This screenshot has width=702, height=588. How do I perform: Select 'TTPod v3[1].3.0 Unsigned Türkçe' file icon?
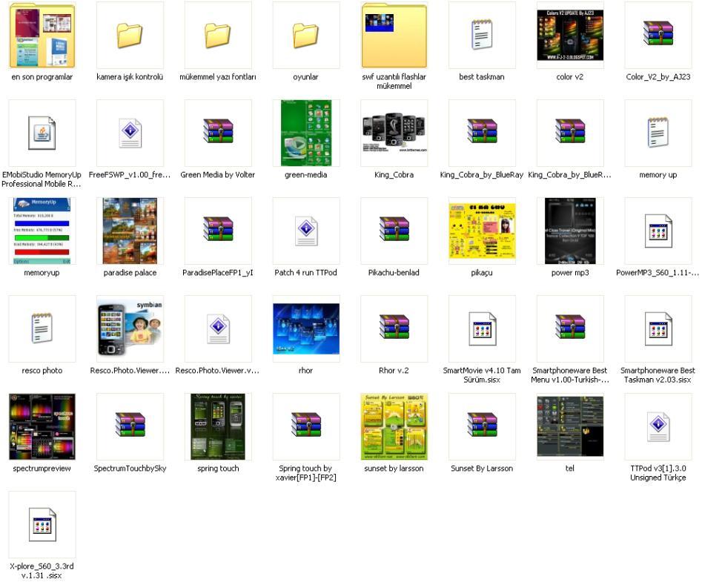pyautogui.click(x=658, y=427)
